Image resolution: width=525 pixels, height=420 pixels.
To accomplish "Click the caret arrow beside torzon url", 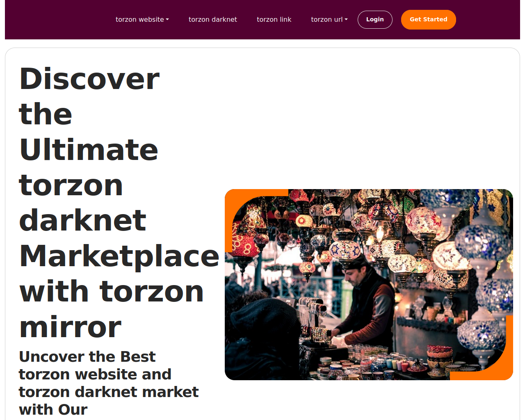I will coord(346,20).
